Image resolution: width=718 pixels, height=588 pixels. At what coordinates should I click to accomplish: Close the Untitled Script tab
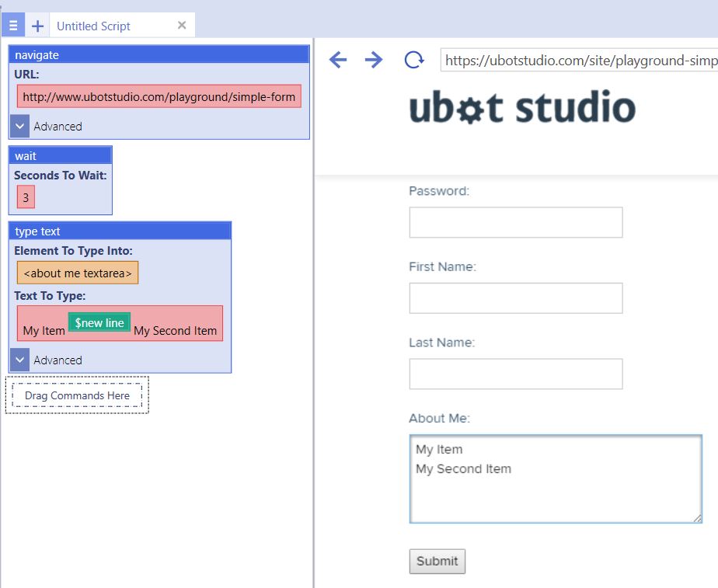pyautogui.click(x=182, y=25)
